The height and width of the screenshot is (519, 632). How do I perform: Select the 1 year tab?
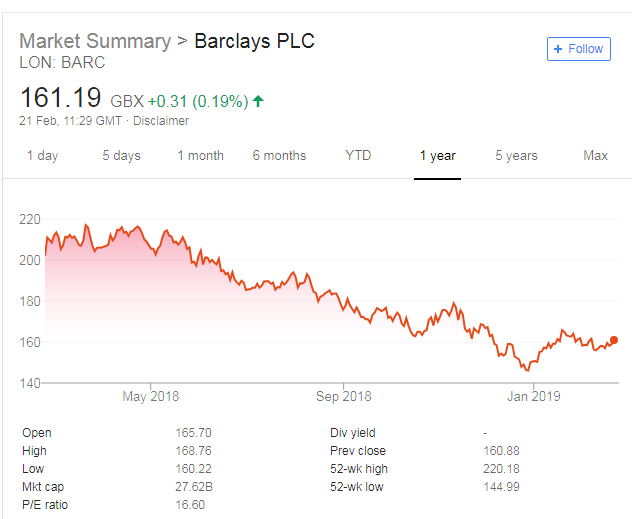point(437,156)
